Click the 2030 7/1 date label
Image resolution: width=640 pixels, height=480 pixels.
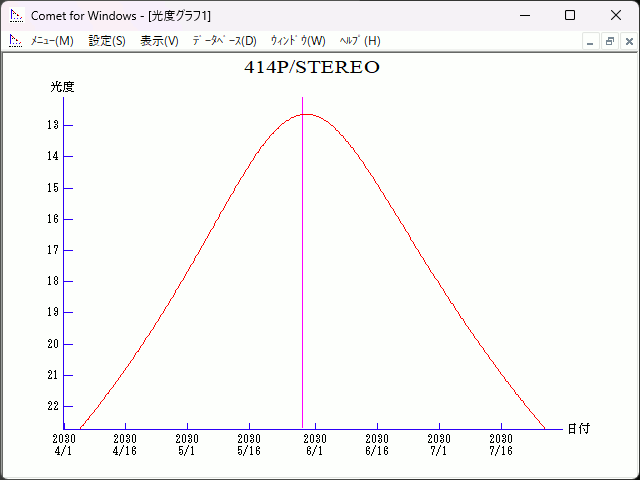pyautogui.click(x=439, y=445)
